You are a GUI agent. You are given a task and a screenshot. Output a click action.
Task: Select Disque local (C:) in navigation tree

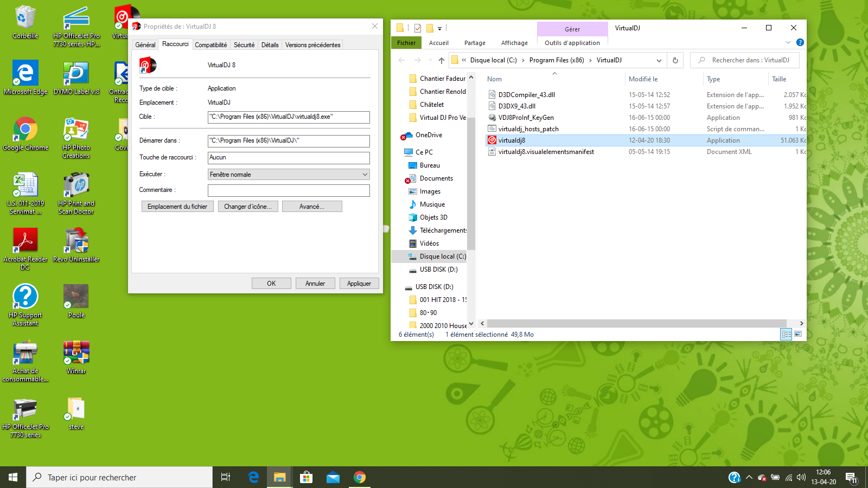coord(442,256)
